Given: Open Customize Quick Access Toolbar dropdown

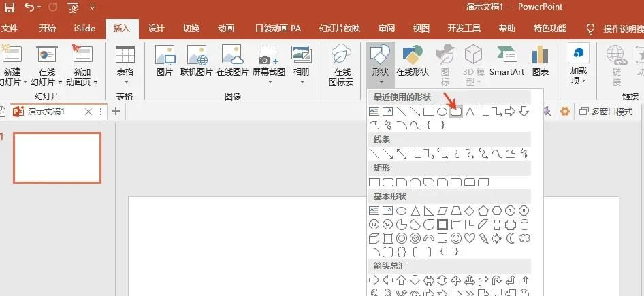Looking at the screenshot, I should tap(93, 7).
